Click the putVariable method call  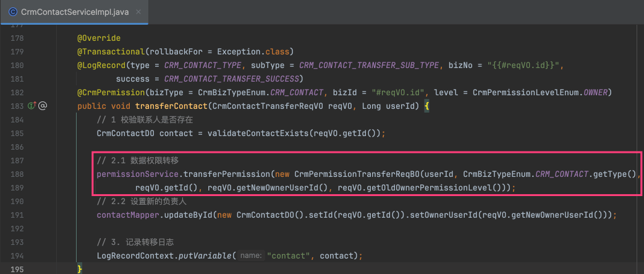click(x=203, y=255)
